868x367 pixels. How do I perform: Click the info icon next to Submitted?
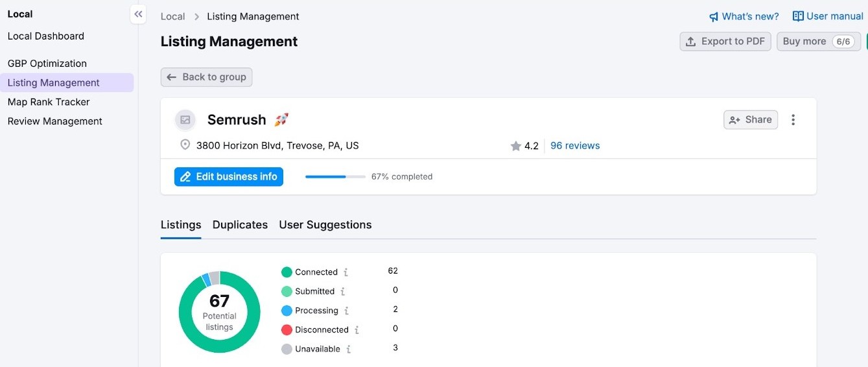343,292
